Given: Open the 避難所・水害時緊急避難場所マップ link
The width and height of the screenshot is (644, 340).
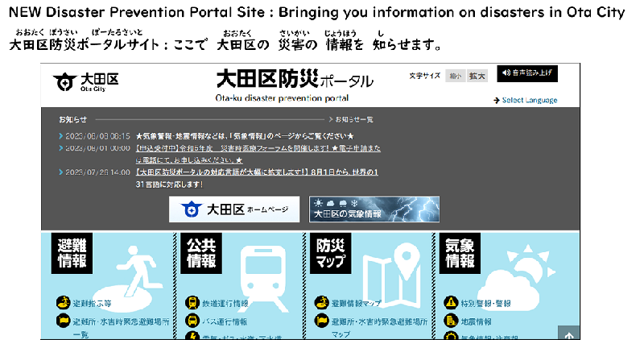Looking at the screenshot, I should pyautogui.click(x=379, y=328).
